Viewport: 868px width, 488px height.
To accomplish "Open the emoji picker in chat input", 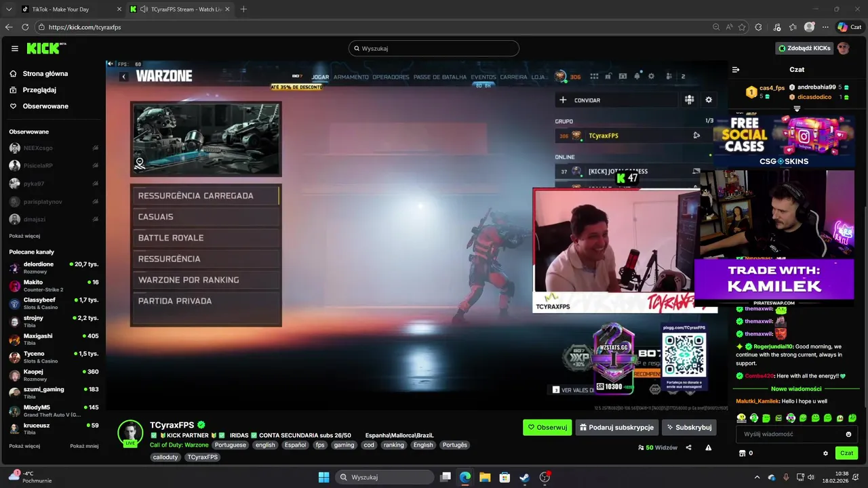I will click(x=848, y=434).
